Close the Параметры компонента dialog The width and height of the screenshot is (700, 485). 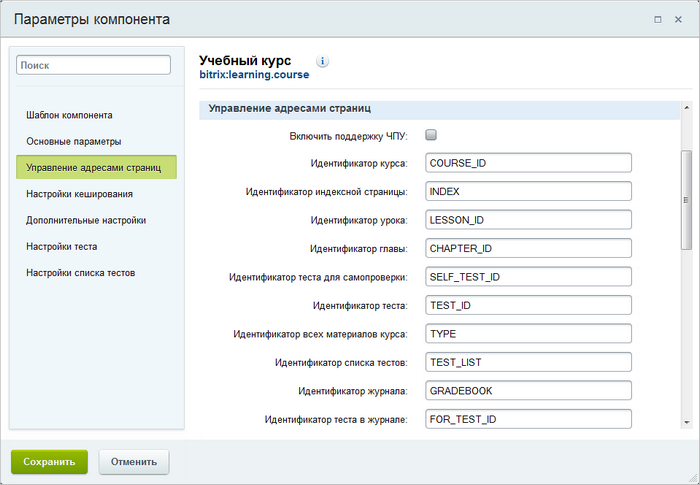pyautogui.click(x=677, y=19)
